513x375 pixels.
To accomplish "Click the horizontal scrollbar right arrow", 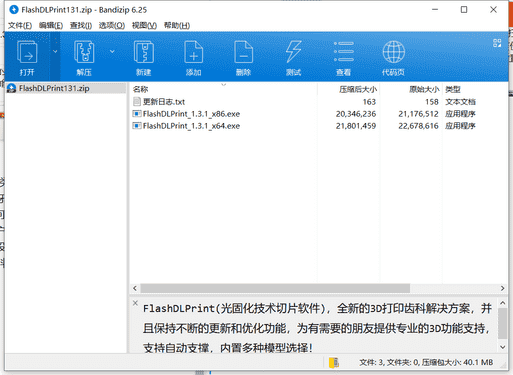I will [x=502, y=288].
